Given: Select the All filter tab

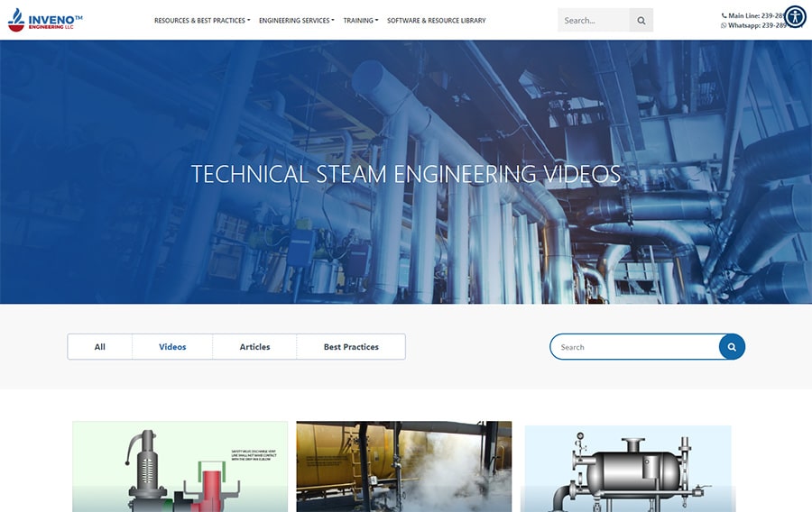Looking at the screenshot, I should [100, 347].
